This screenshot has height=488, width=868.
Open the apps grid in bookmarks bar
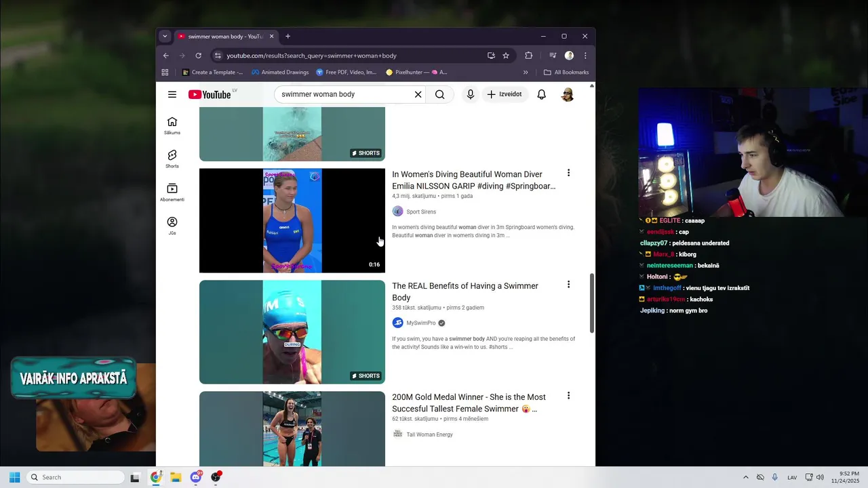pos(165,72)
